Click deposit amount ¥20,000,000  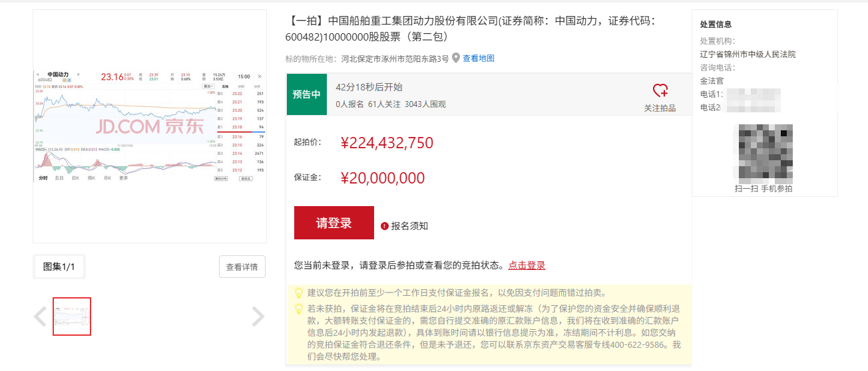[382, 178]
